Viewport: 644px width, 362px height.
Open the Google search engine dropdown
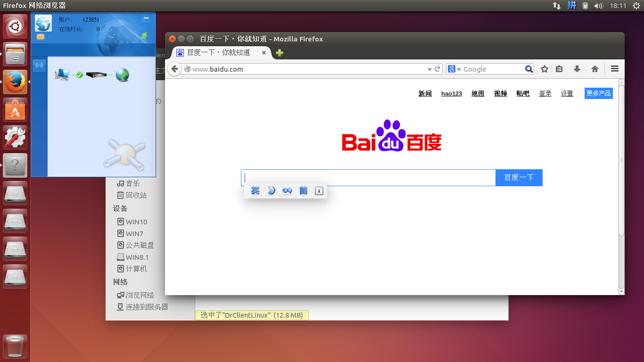[454, 69]
